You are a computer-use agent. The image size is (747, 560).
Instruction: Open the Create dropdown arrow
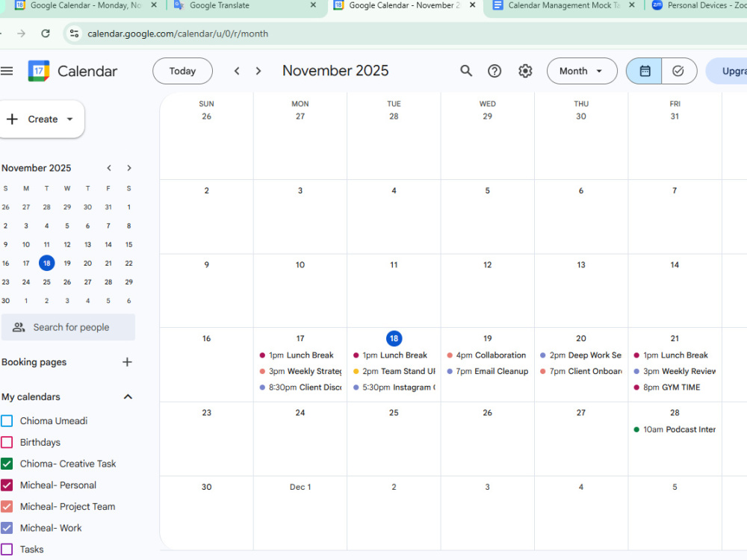click(x=70, y=119)
